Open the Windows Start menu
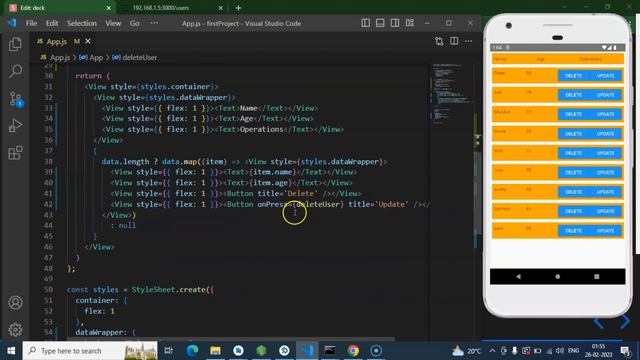Screen dimensions: 640x360 (x=11, y=351)
